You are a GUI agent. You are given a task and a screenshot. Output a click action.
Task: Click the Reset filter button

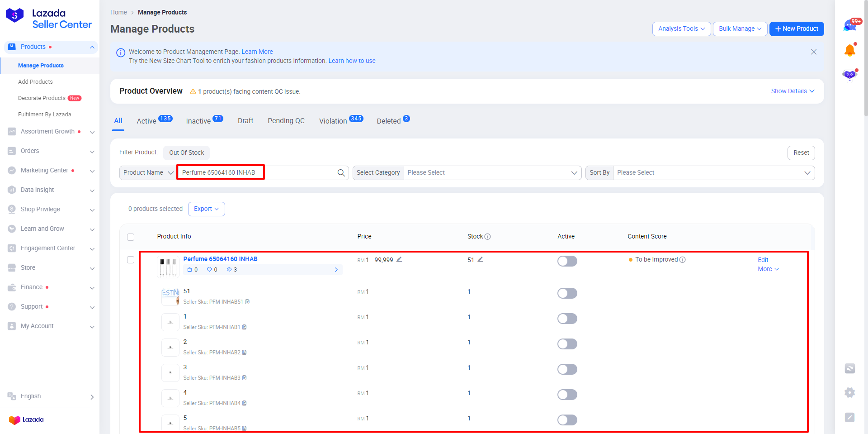(801, 153)
